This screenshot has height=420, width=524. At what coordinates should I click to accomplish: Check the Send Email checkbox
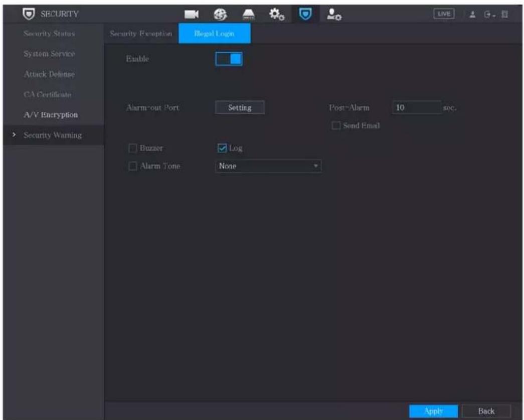coord(336,126)
